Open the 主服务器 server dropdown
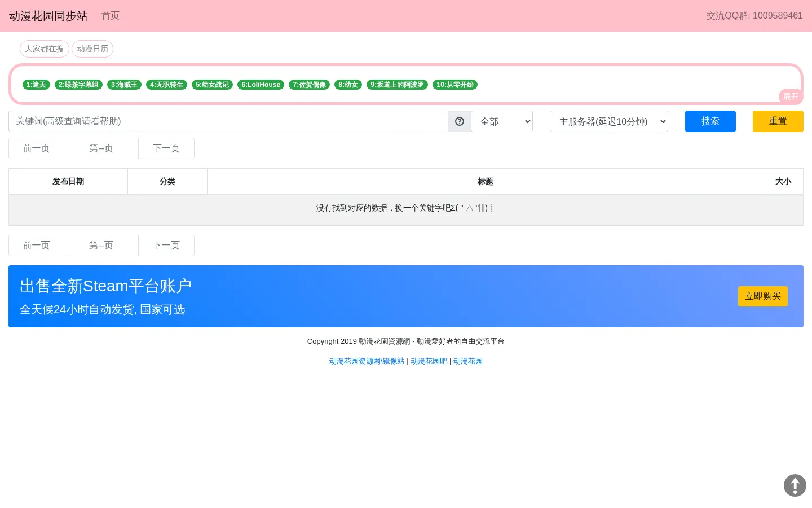This screenshot has height=508, width=812. 609,121
